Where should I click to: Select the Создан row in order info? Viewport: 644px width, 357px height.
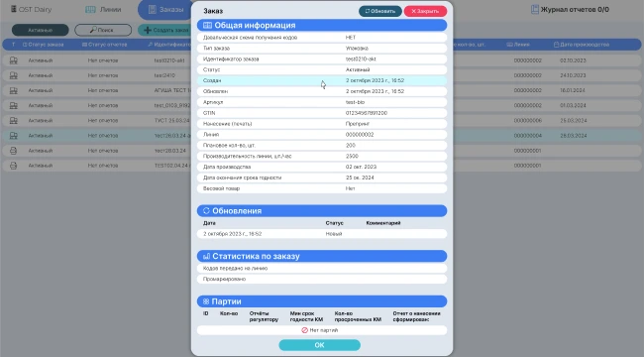coord(322,80)
